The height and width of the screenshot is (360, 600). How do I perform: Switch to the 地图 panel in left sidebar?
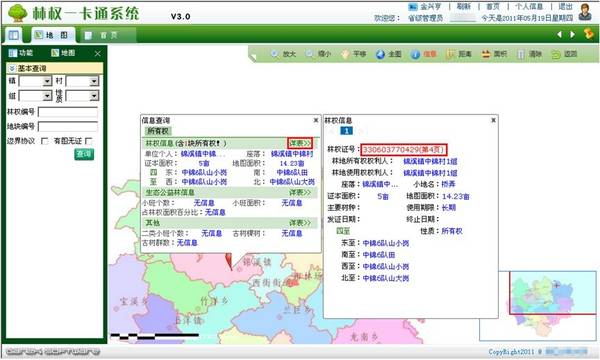tap(63, 53)
